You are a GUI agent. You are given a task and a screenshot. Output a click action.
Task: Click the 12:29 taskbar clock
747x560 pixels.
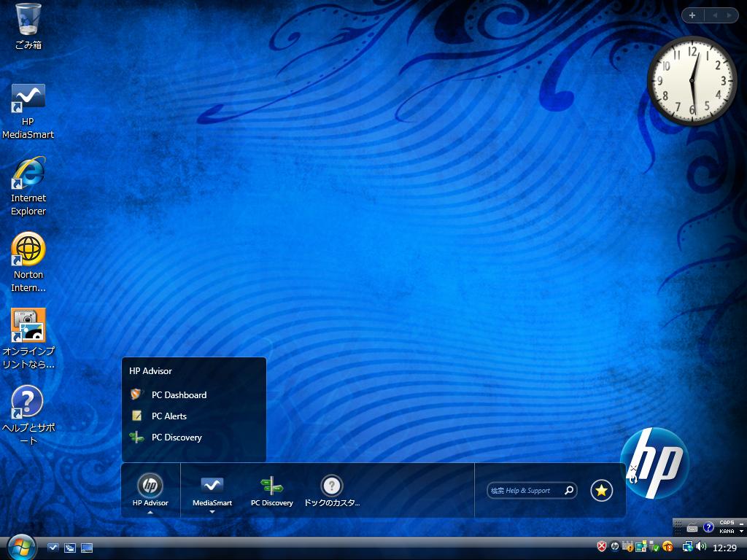pos(724,548)
